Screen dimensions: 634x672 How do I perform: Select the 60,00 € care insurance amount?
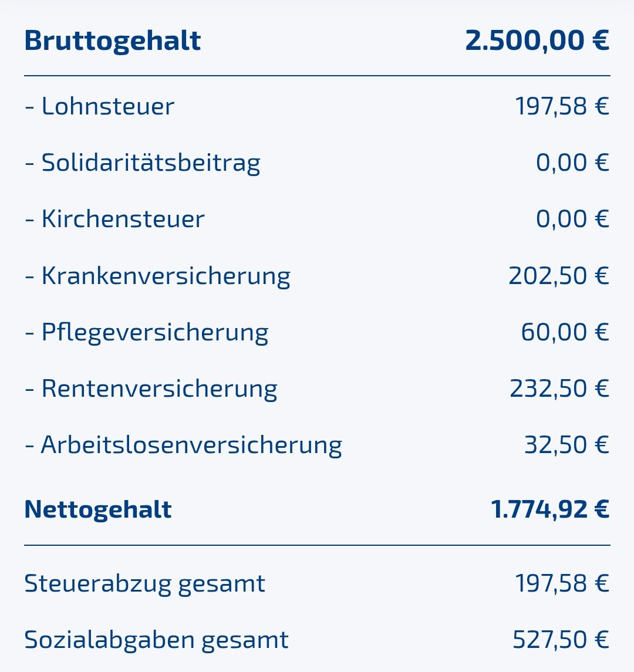[565, 332]
